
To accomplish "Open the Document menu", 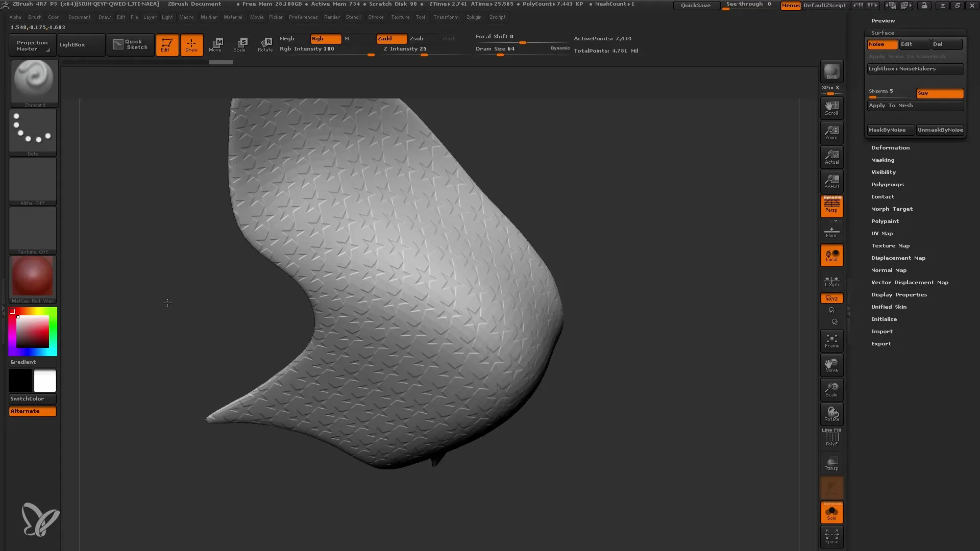I will click(x=79, y=17).
